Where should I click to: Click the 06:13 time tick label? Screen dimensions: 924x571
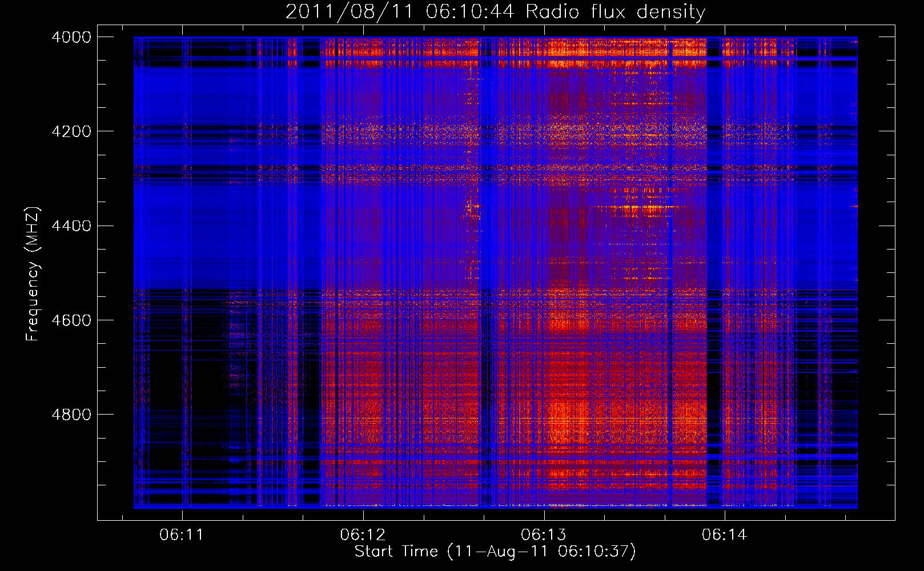tap(544, 534)
